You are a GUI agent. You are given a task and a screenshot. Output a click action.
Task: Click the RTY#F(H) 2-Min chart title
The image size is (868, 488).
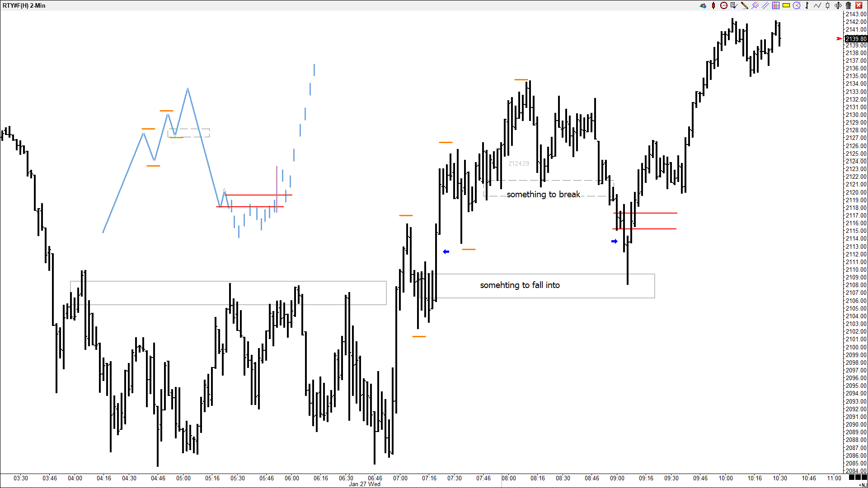pos(24,5)
